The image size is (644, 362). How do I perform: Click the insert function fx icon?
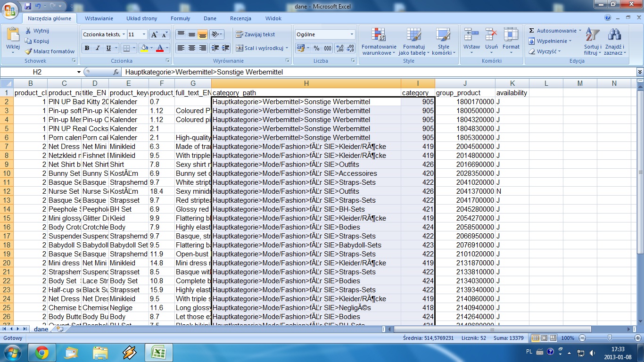click(116, 72)
